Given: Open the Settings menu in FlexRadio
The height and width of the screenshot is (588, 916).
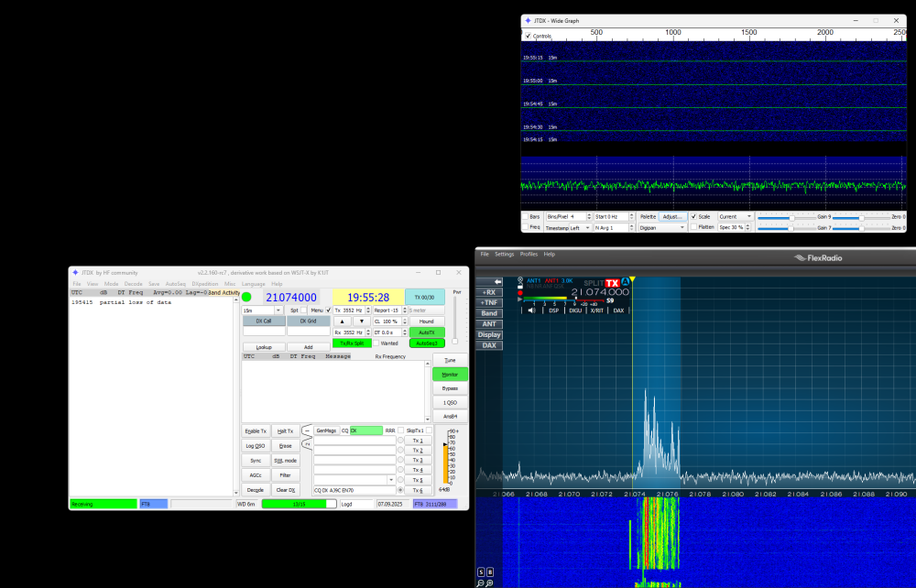Looking at the screenshot, I should point(504,254).
